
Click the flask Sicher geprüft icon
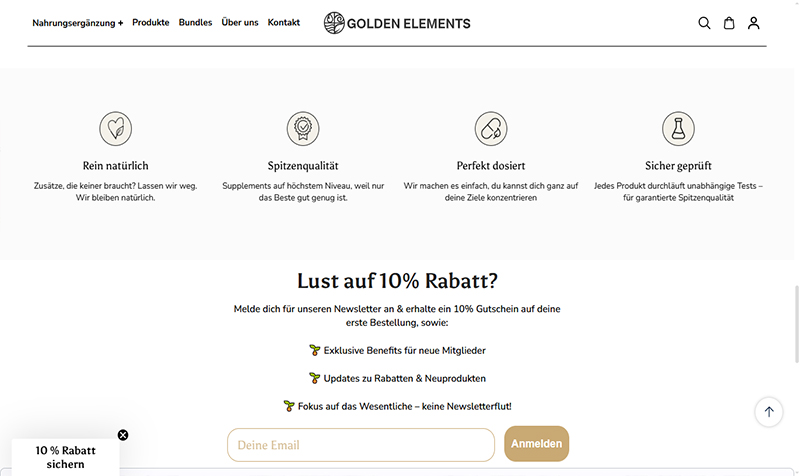[x=678, y=129]
